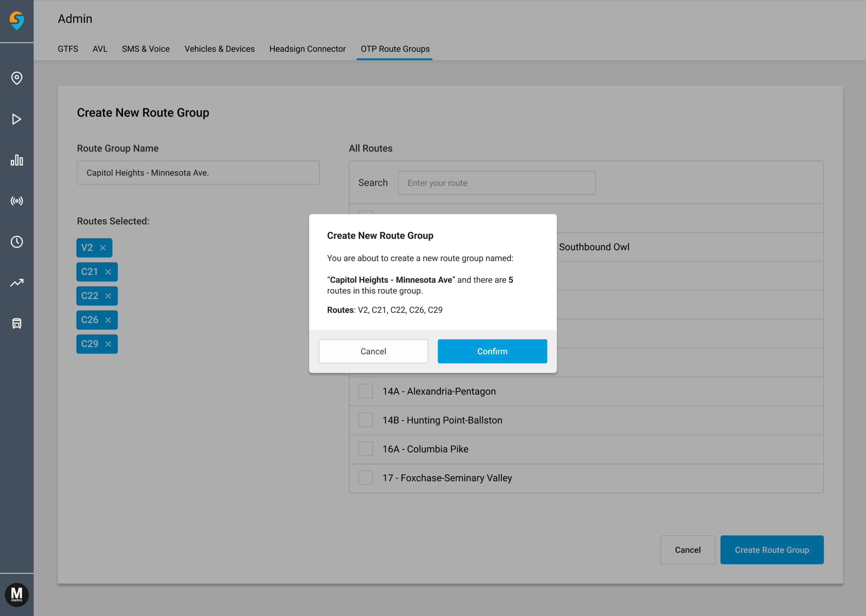Click the Swiftly logo icon
The width and height of the screenshot is (866, 616).
[x=17, y=21]
